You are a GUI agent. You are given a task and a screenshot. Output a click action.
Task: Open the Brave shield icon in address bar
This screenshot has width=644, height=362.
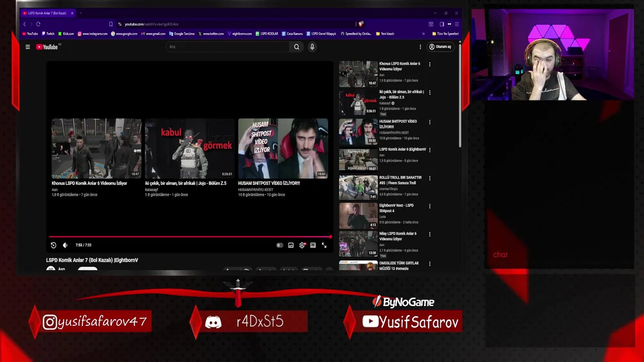[x=361, y=24]
